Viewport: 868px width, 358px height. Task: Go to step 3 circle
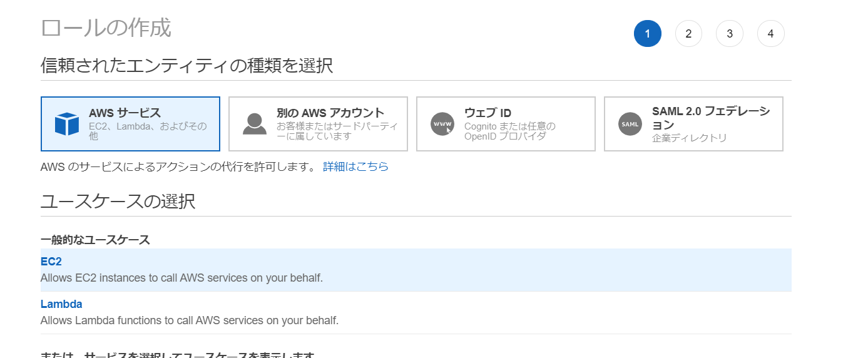pos(730,34)
